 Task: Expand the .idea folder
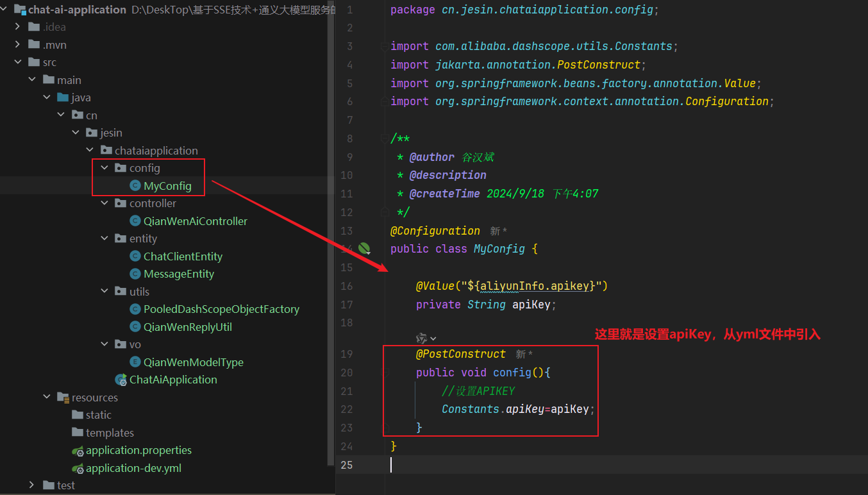[18, 27]
